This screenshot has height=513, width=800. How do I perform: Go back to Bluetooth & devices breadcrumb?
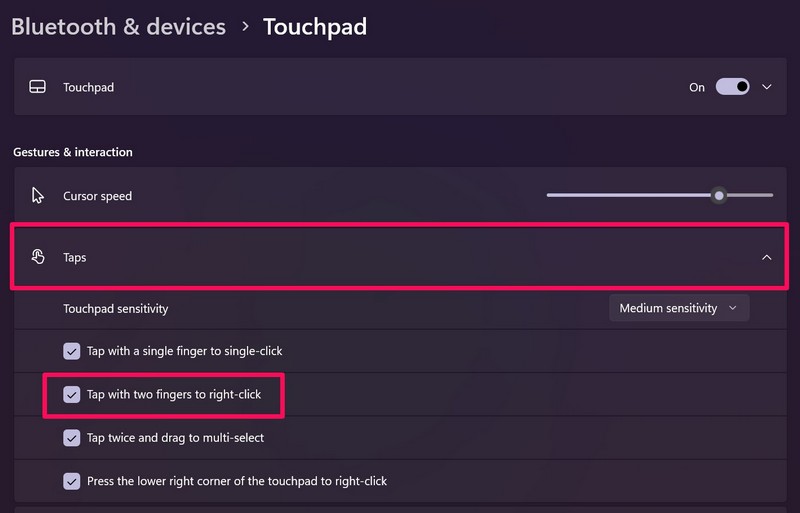[118, 27]
